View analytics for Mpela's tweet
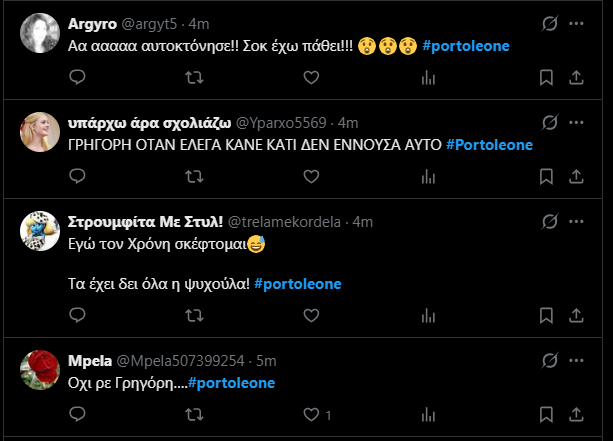Image resolution: width=613 pixels, height=441 pixels. click(428, 414)
